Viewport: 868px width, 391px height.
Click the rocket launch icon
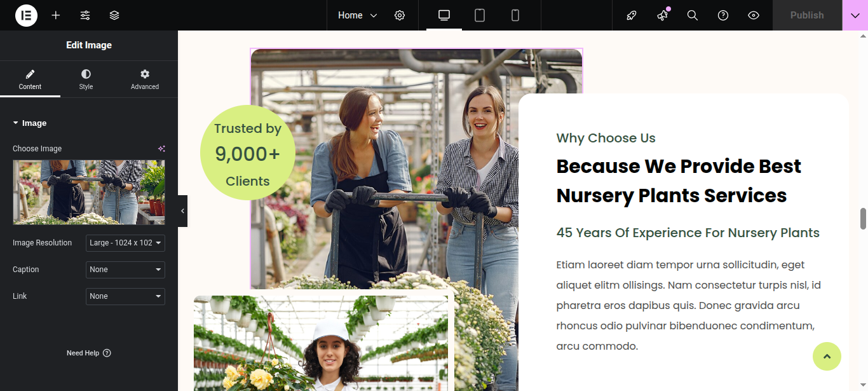click(x=631, y=15)
